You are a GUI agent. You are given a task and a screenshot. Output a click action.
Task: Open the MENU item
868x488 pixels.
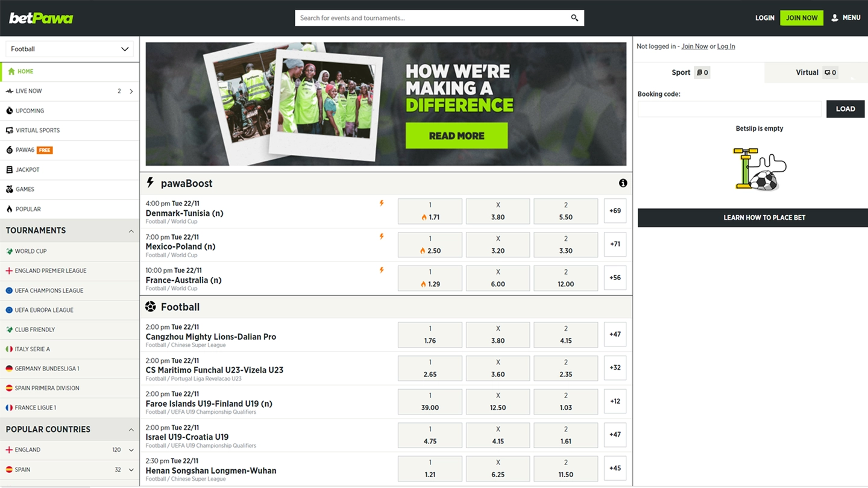(846, 18)
